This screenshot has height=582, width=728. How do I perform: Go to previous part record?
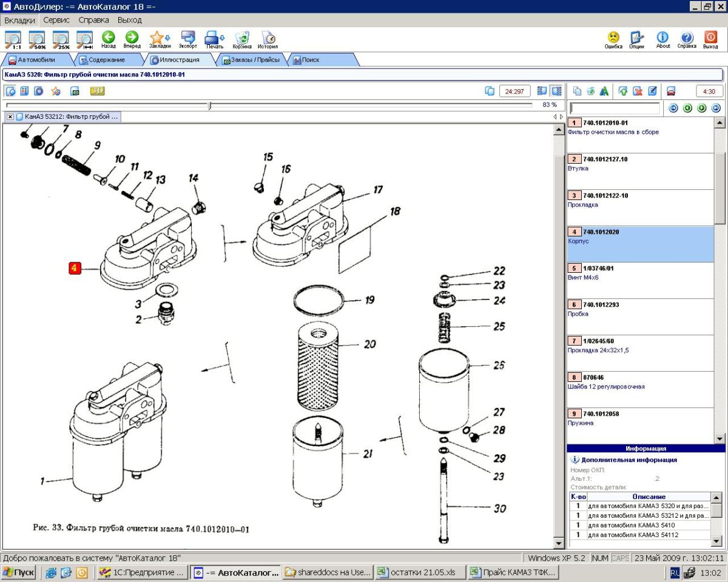[687, 109]
